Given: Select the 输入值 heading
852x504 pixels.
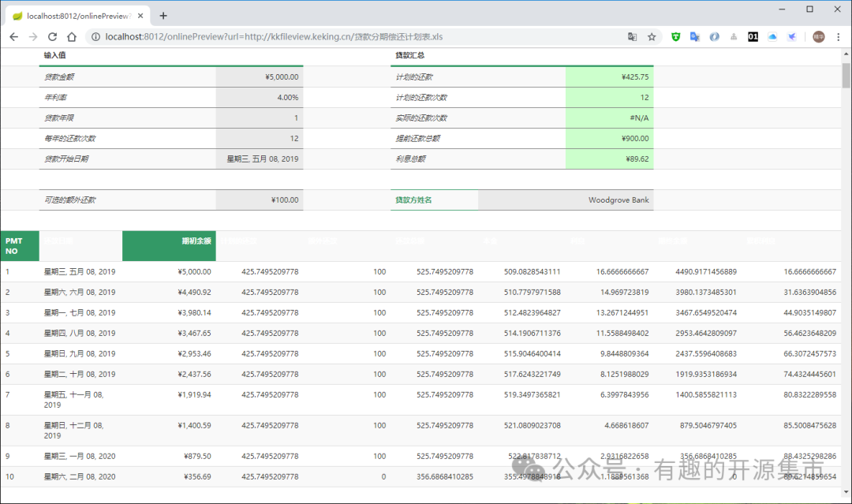Looking at the screenshot, I should (x=55, y=55).
